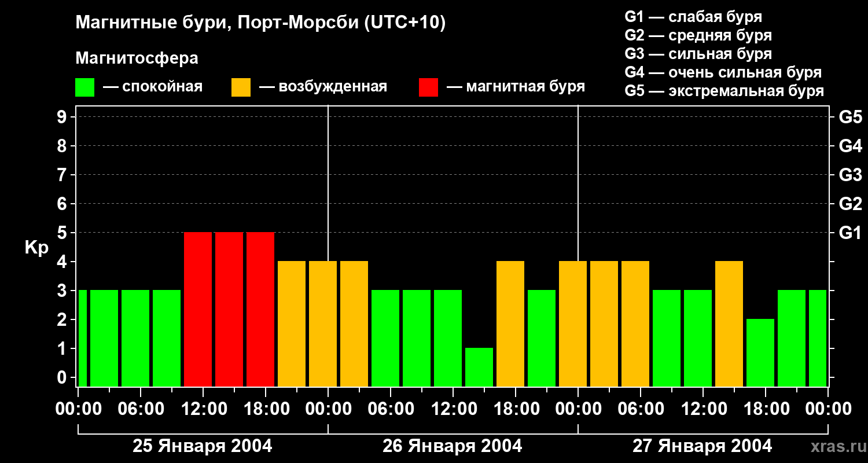This screenshot has width=868, height=463.
Task: Click the '25 Января 2004' date label
Action: (x=203, y=446)
